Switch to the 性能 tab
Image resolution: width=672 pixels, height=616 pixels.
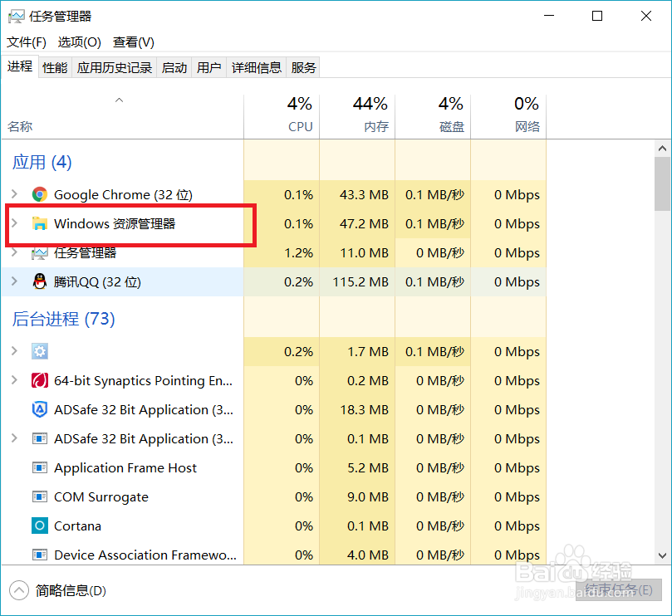(55, 68)
